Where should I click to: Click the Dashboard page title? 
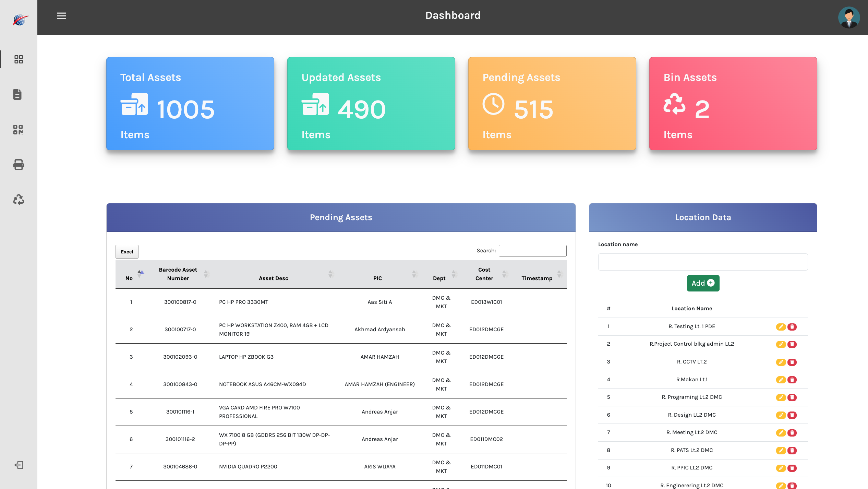pyautogui.click(x=453, y=15)
